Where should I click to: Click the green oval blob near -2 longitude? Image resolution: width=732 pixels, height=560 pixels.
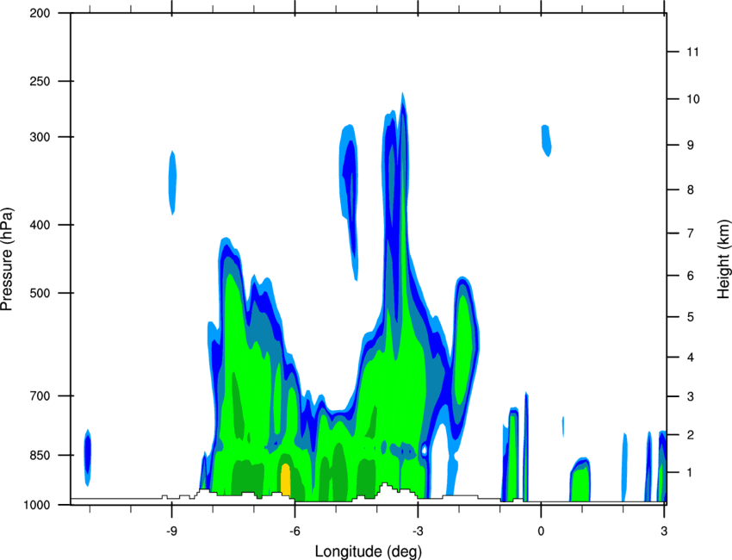pos(463,348)
